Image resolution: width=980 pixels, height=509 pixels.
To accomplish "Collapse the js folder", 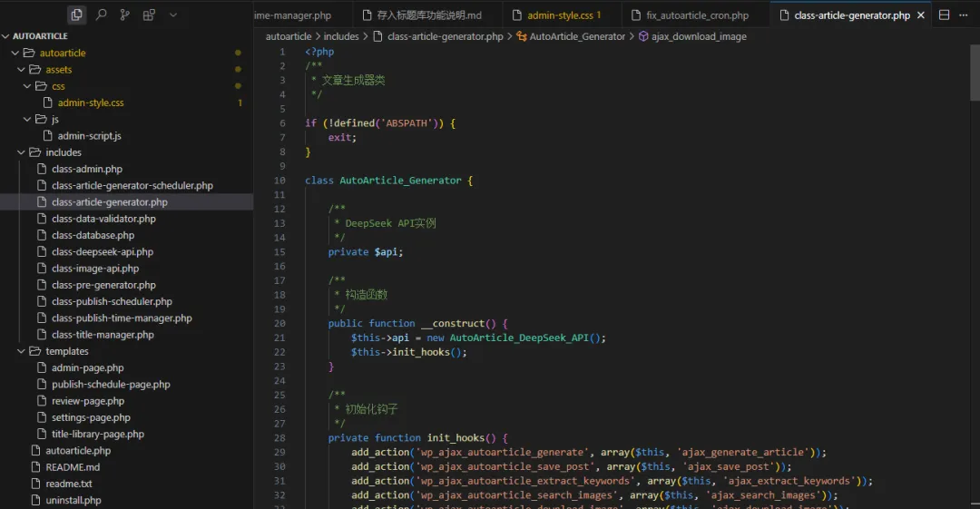I will click(x=27, y=120).
